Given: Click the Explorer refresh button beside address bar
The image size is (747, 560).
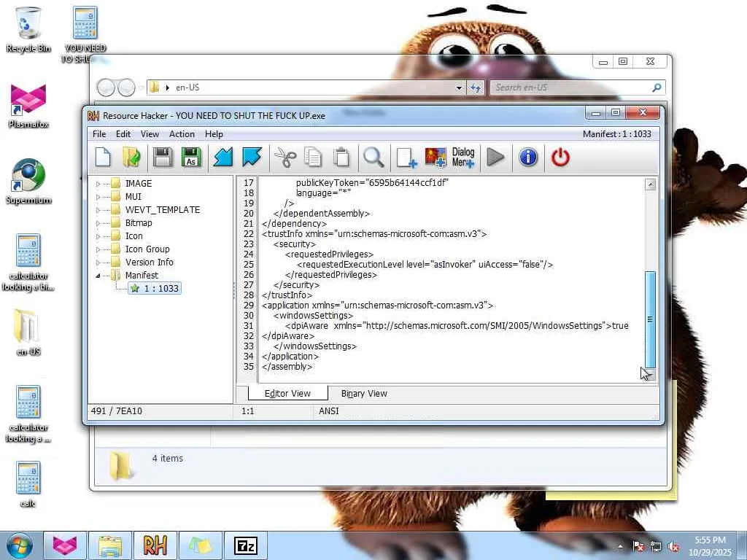Looking at the screenshot, I should tap(476, 87).
